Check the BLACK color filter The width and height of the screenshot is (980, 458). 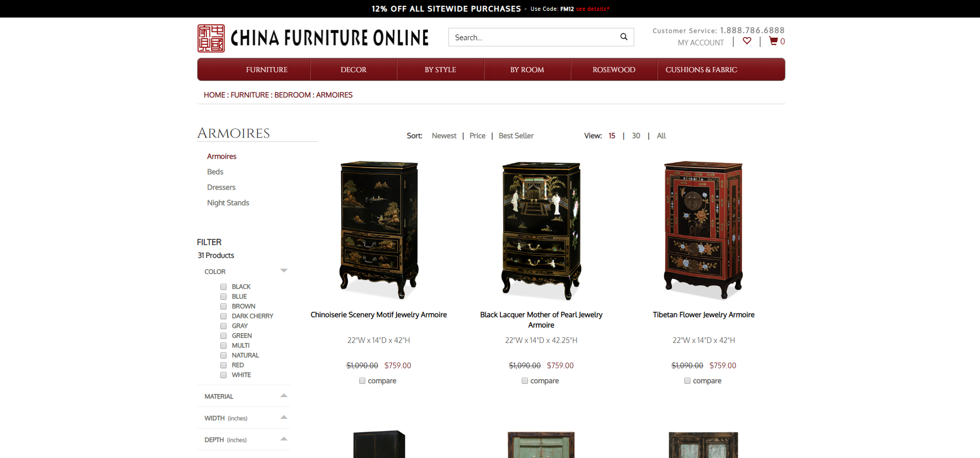[x=223, y=287]
